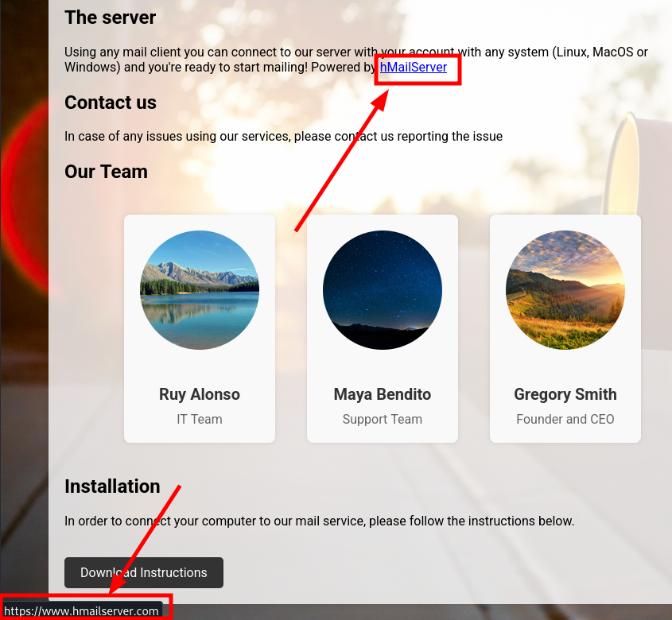
Task: Click the text about reporting issues
Action: pyautogui.click(x=283, y=136)
